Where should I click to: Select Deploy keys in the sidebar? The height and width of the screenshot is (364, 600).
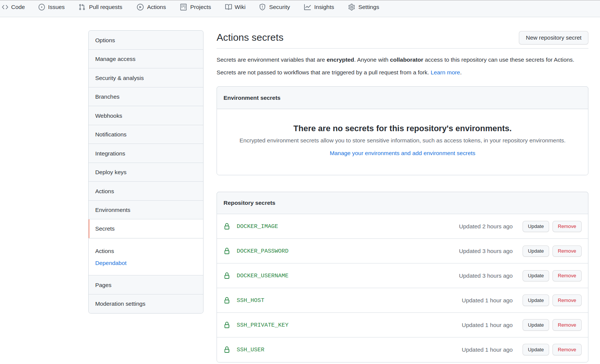pyautogui.click(x=111, y=172)
